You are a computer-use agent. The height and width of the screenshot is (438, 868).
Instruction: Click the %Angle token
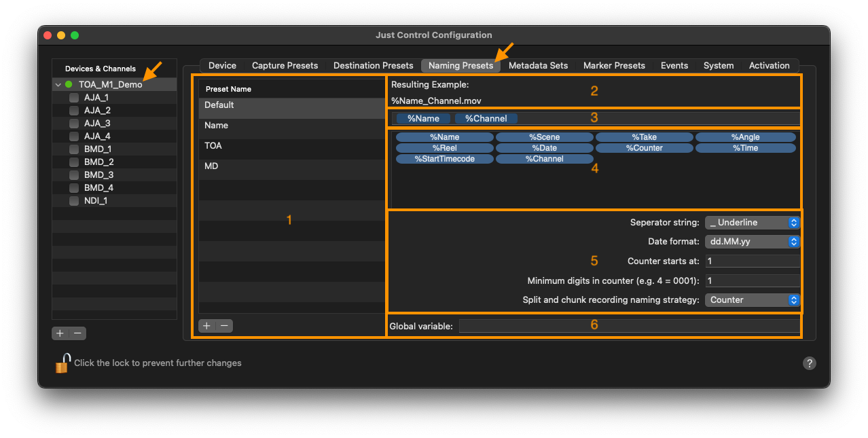(745, 137)
